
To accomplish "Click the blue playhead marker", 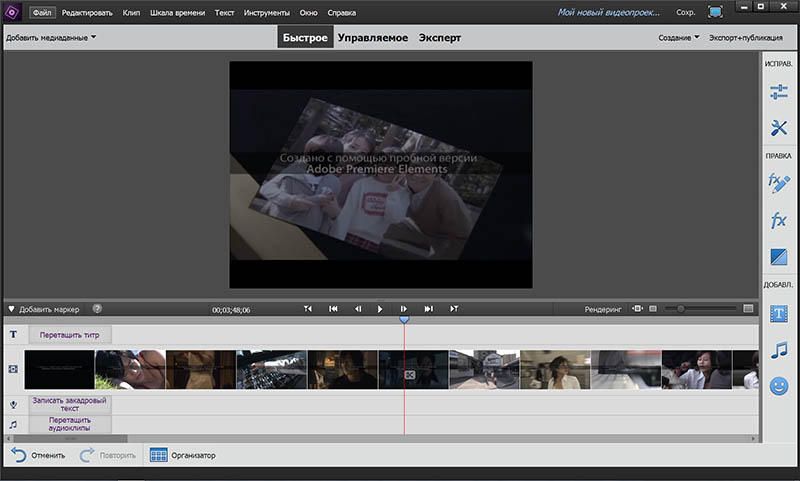I will coord(404,319).
